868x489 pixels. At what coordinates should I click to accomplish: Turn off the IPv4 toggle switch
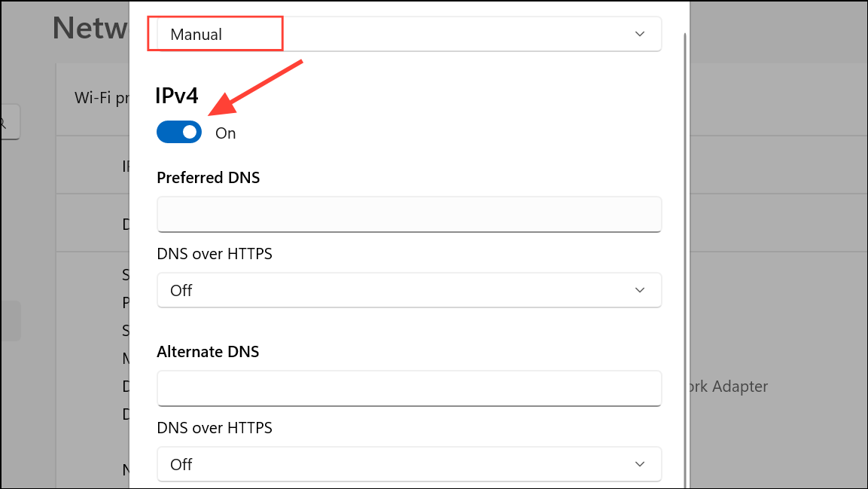coord(179,133)
